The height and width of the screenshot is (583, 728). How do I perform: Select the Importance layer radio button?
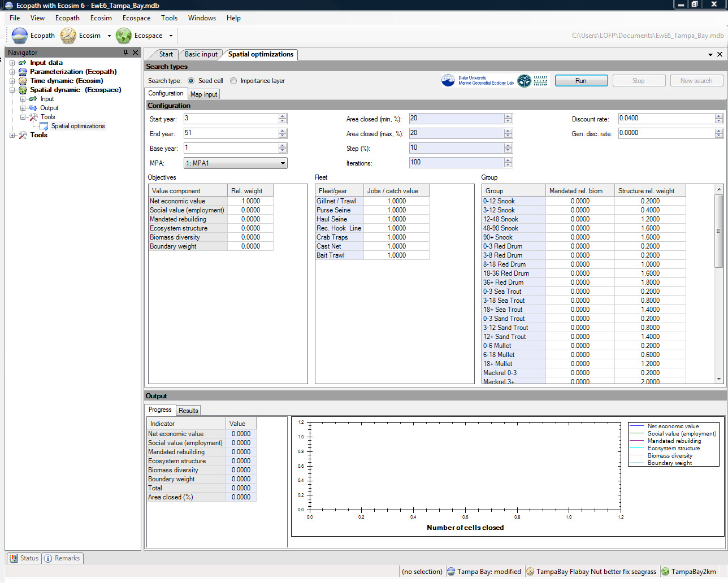[233, 81]
